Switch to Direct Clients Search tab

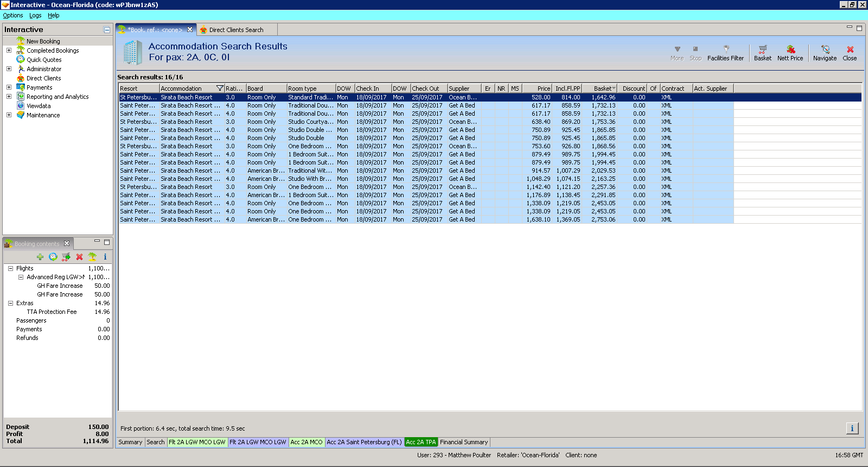pyautogui.click(x=236, y=30)
